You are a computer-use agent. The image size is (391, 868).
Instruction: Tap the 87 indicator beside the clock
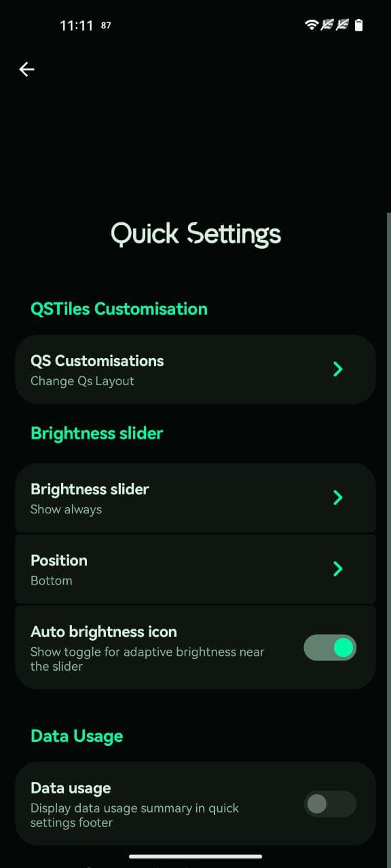click(106, 26)
